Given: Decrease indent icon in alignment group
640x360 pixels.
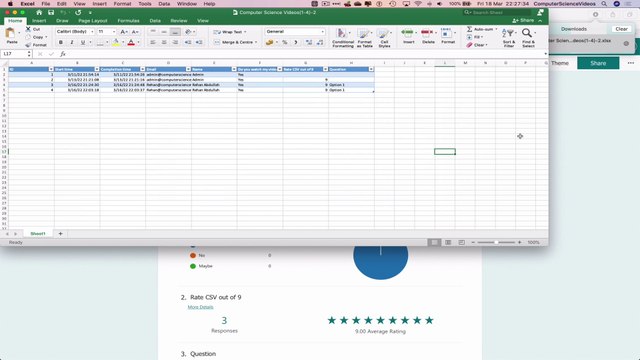Looking at the screenshot, I should 188,42.
